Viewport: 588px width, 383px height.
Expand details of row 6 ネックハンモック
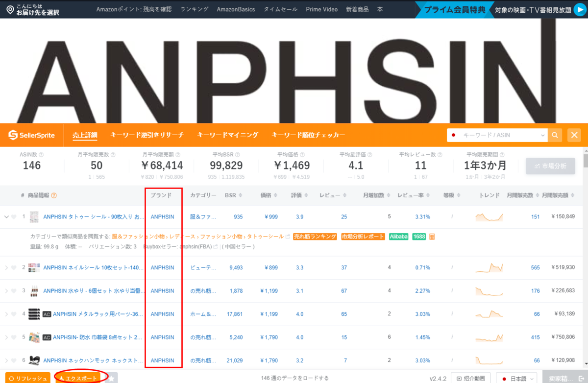click(6, 360)
